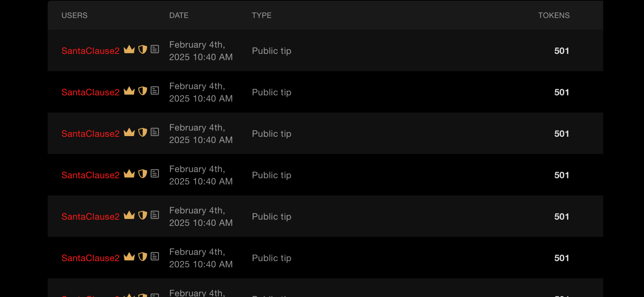
Task: Open SantaClause2 profile in first row
Action: point(91,51)
